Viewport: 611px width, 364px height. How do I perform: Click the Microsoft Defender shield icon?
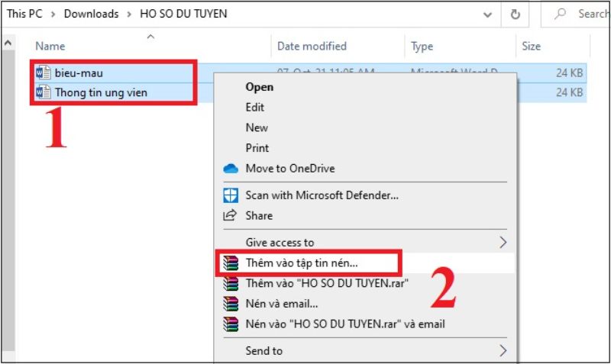[x=231, y=195]
